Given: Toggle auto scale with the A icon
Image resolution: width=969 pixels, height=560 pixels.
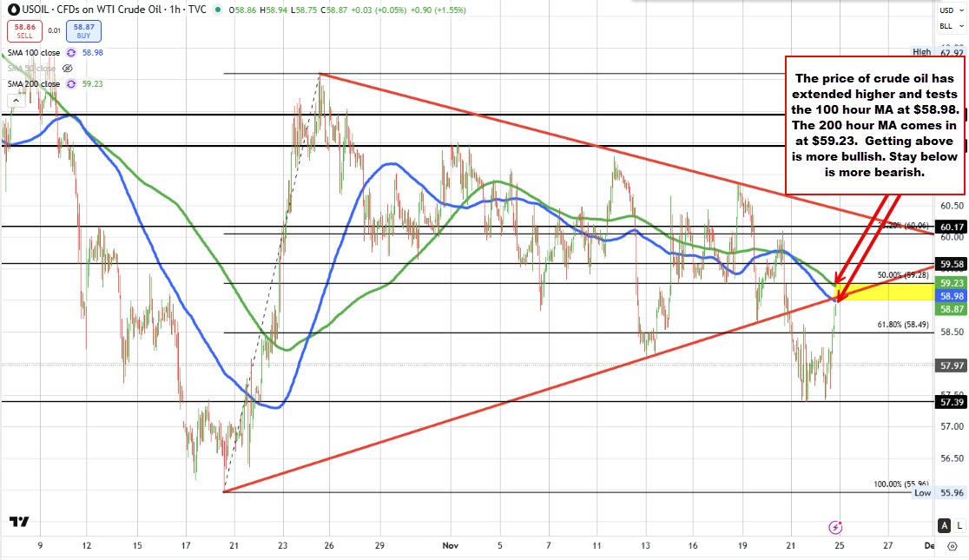Looking at the screenshot, I should (944, 525).
